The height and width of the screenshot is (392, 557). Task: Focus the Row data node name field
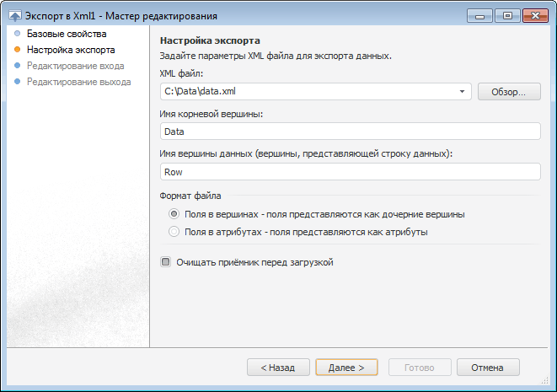[x=349, y=172]
